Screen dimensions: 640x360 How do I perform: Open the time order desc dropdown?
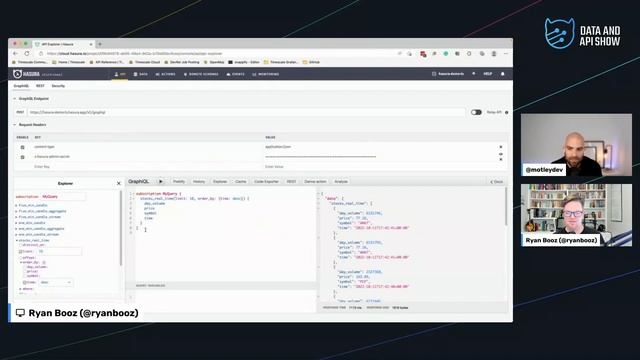tap(56, 282)
